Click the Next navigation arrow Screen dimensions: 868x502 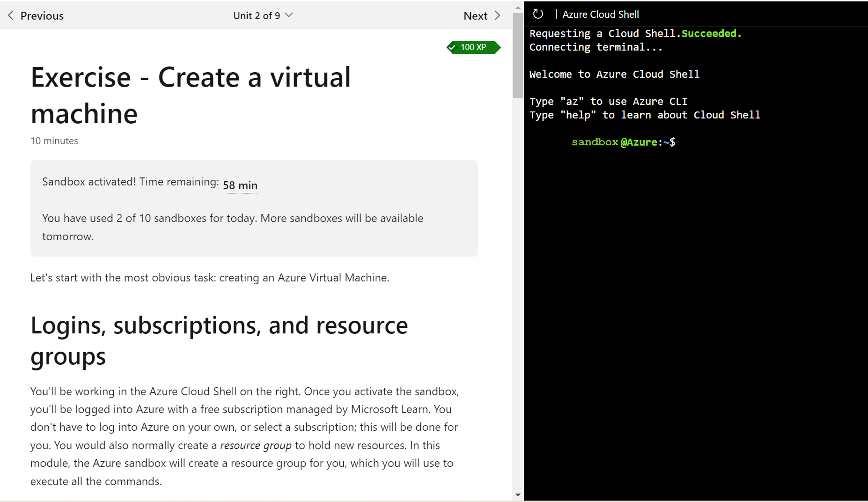click(498, 15)
